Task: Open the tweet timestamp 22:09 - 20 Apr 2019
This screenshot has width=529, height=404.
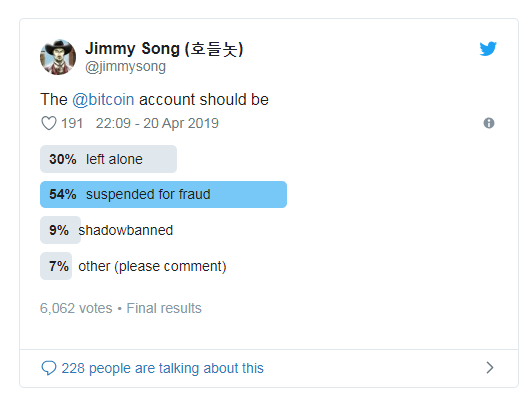Action: point(157,123)
